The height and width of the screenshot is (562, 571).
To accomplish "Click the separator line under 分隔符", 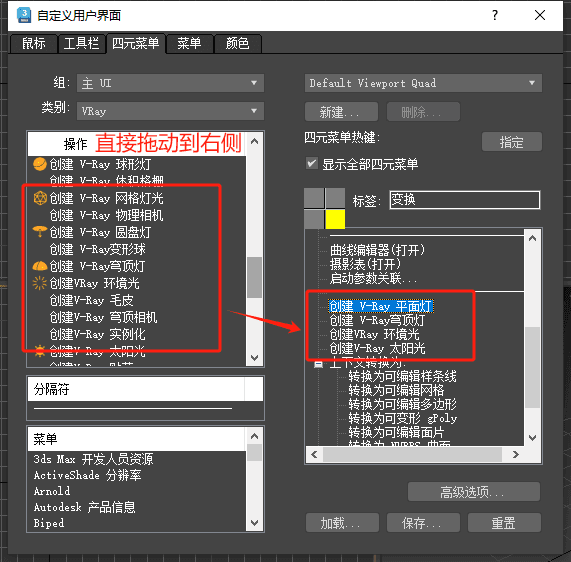I will (133, 408).
